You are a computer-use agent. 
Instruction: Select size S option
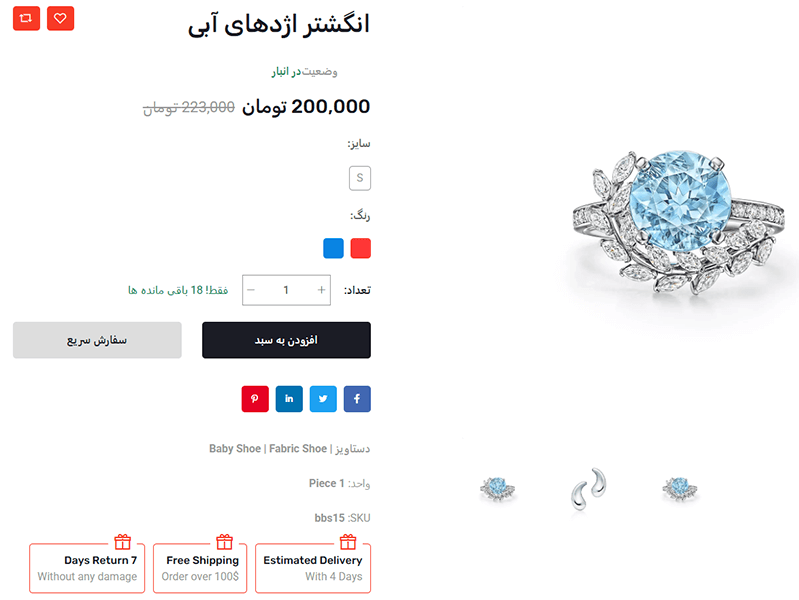click(360, 178)
